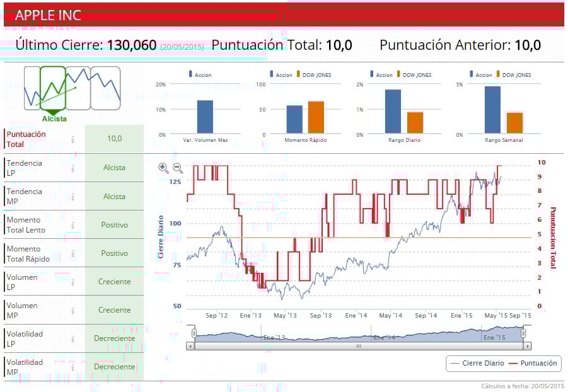
Task: Open info icon for Tendencia LP
Action: tap(72, 168)
